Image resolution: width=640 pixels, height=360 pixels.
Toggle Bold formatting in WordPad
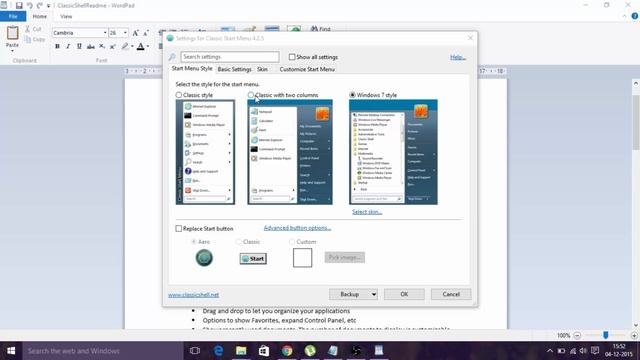(x=57, y=46)
